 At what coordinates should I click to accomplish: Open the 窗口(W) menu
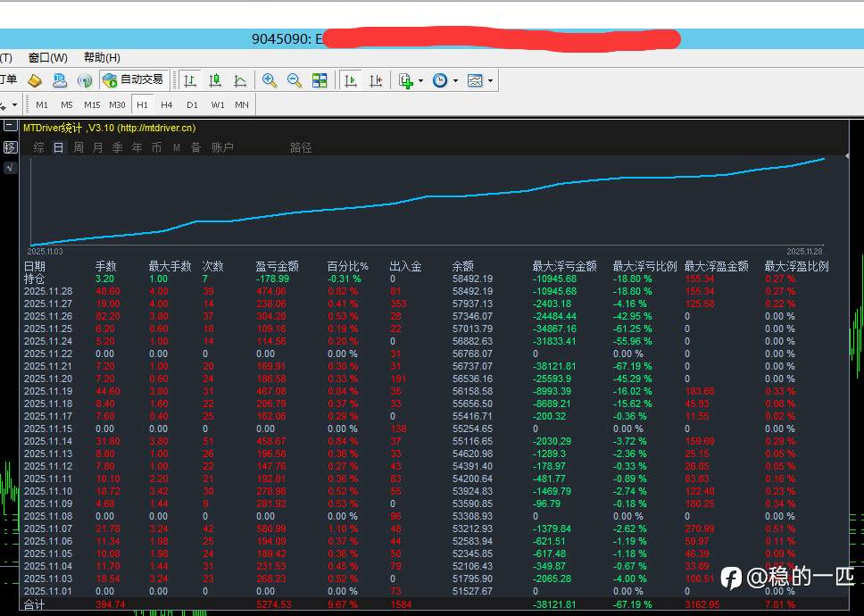pos(48,58)
